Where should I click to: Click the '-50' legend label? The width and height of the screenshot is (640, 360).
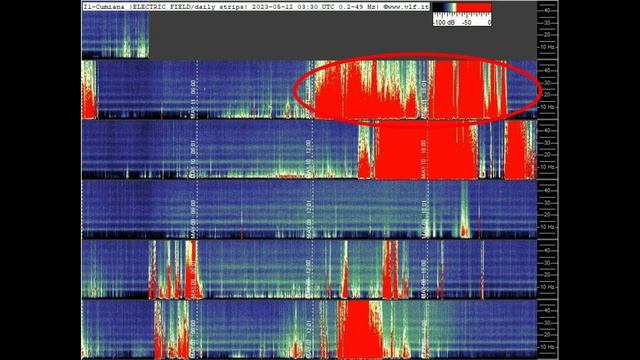pos(467,23)
